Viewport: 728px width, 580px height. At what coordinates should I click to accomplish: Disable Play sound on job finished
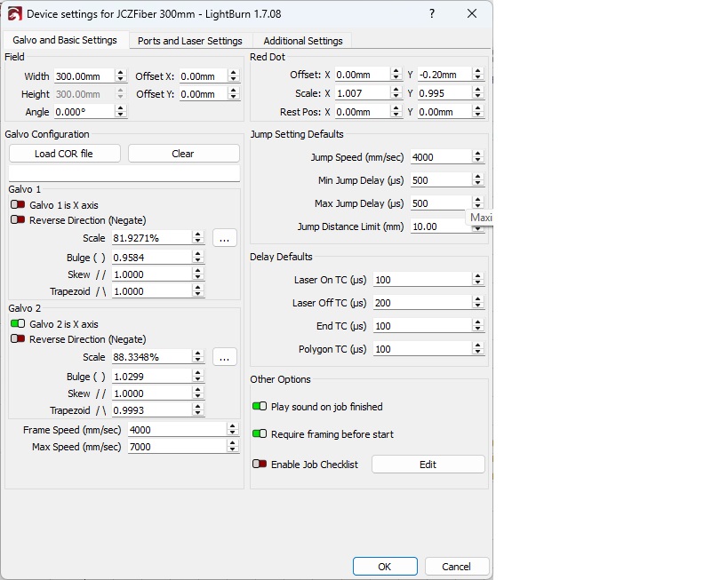click(260, 407)
